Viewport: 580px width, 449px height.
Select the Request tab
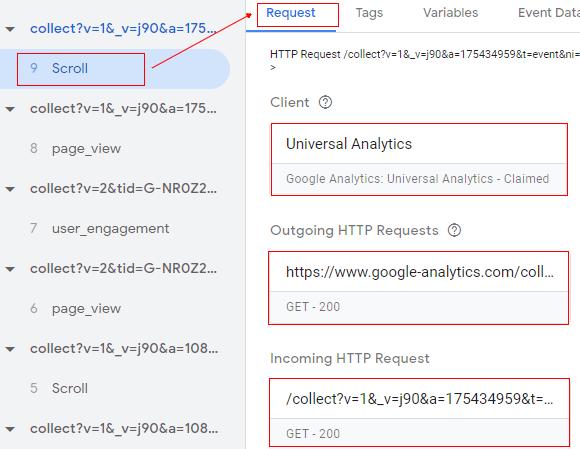pos(291,13)
